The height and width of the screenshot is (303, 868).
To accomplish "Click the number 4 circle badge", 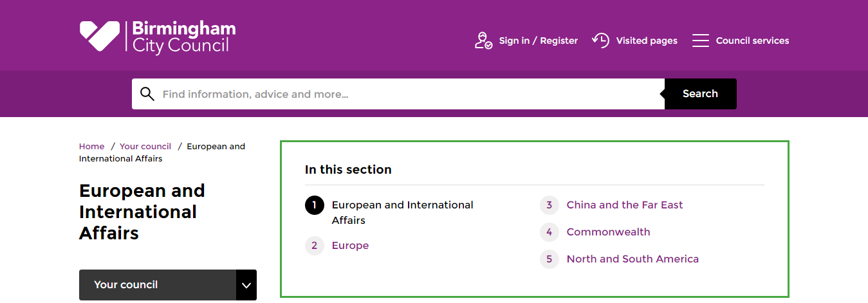I will (x=549, y=232).
